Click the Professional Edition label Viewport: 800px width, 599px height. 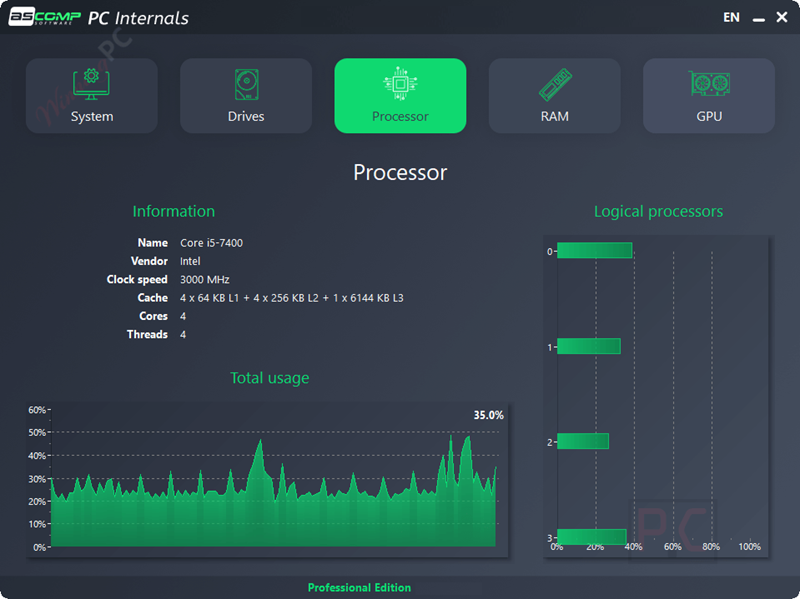pyautogui.click(x=359, y=588)
